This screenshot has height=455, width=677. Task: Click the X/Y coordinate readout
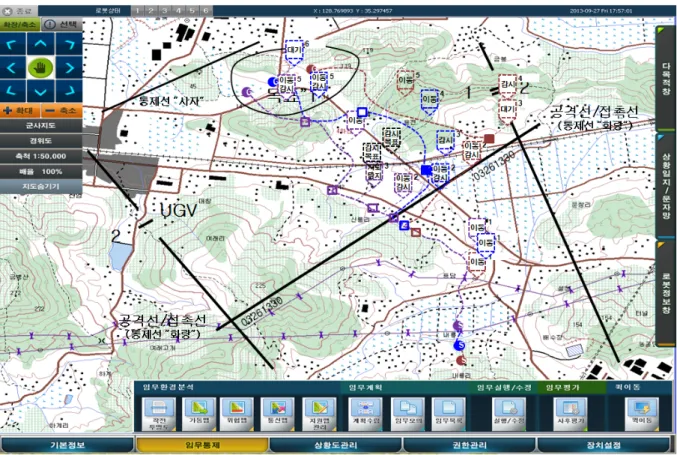353,11
